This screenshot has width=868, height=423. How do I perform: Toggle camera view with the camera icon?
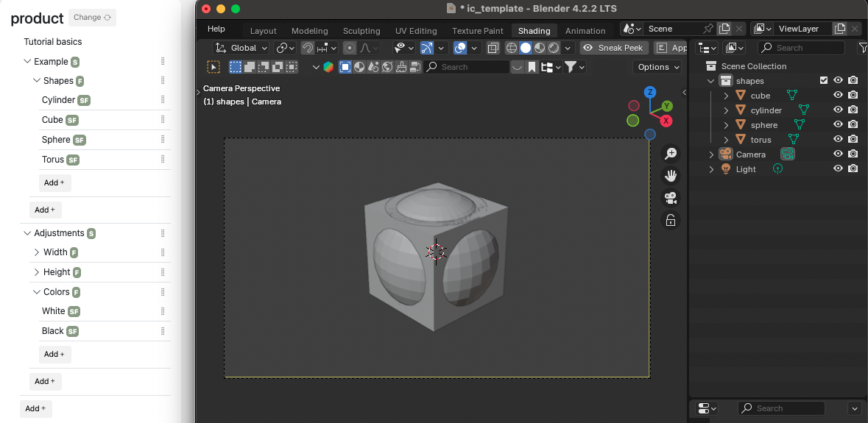[671, 198]
